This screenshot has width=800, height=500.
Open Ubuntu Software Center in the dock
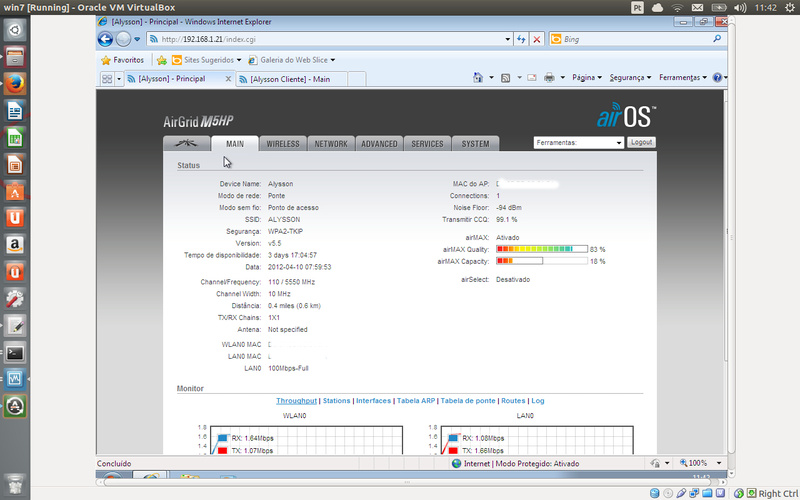pyautogui.click(x=15, y=192)
